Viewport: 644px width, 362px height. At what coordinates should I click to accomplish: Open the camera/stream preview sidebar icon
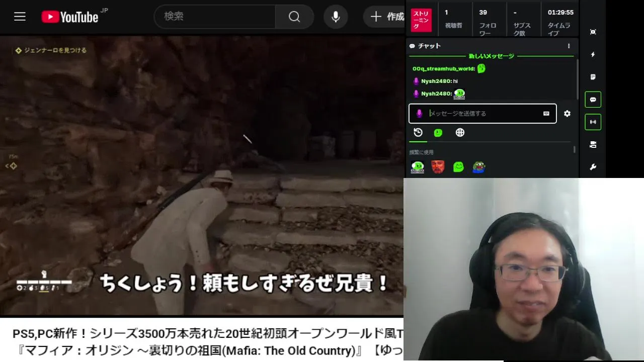tap(593, 145)
